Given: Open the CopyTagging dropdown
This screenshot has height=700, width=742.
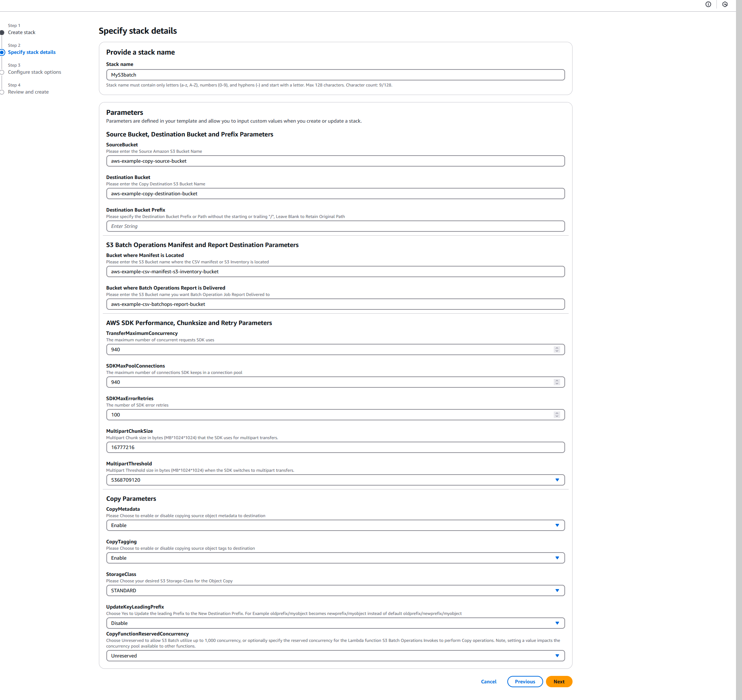Looking at the screenshot, I should (557, 558).
